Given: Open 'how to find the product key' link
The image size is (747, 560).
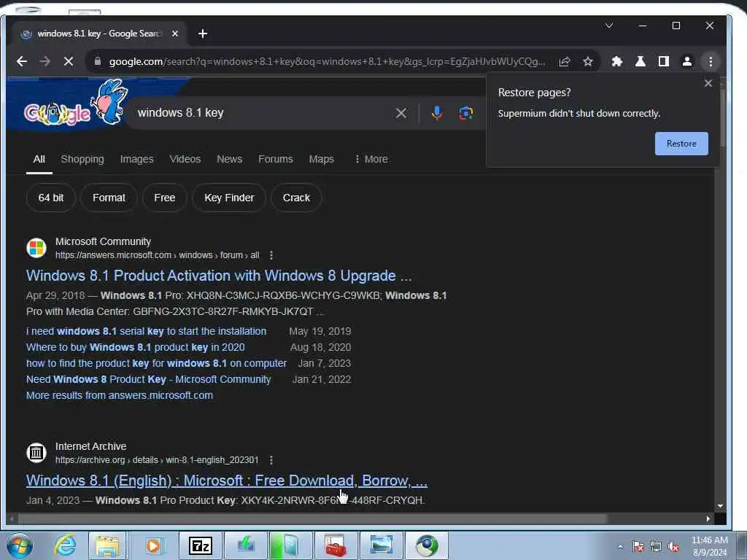Looking at the screenshot, I should (156, 363).
